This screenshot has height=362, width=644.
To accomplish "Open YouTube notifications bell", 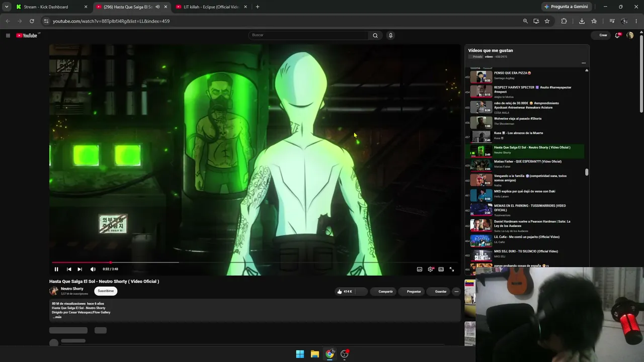I will click(618, 35).
